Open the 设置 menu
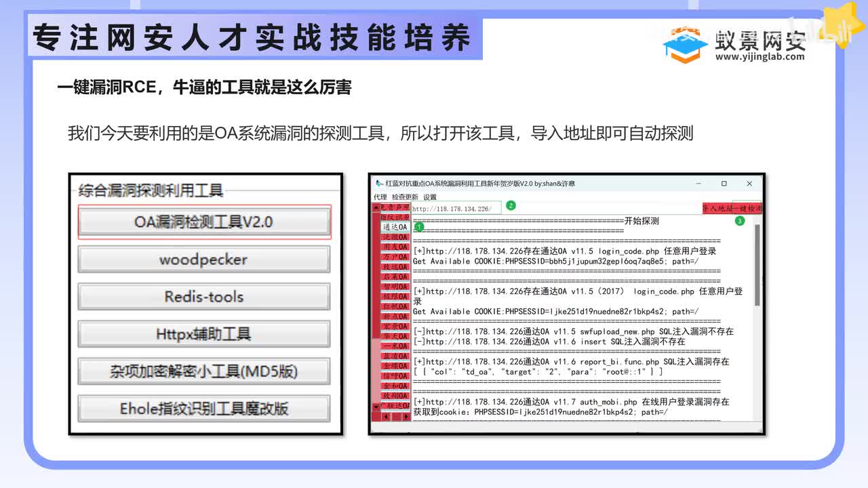Viewport: 868px width, 488px height. (430, 197)
